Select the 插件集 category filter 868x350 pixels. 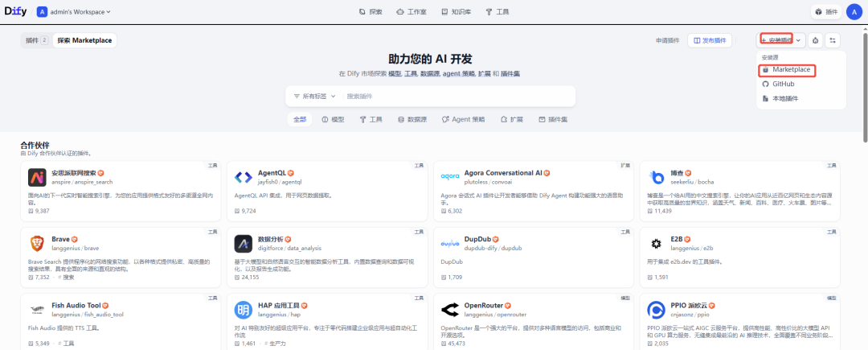[x=553, y=120]
